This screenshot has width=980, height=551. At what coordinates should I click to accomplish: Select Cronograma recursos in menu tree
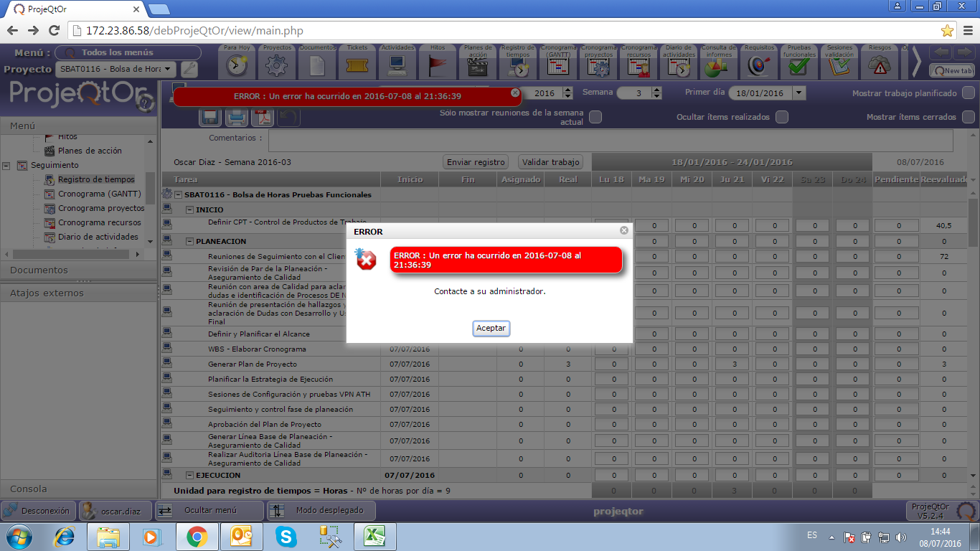[x=100, y=222]
